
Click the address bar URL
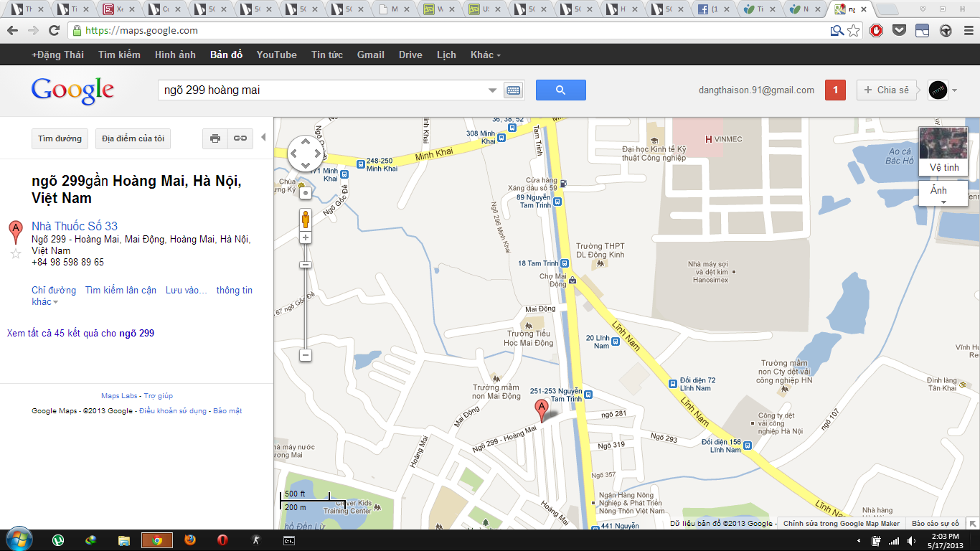coord(142,31)
